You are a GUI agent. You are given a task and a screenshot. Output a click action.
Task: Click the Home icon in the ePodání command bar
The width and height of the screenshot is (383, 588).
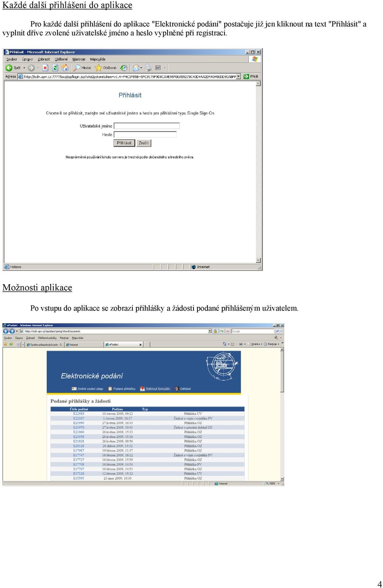pyautogui.click(x=224, y=344)
